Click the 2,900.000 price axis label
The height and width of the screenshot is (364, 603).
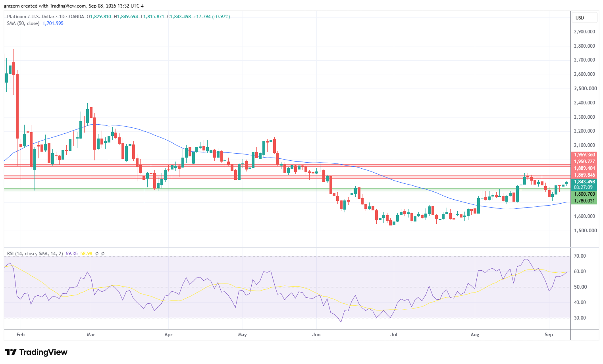click(x=584, y=32)
